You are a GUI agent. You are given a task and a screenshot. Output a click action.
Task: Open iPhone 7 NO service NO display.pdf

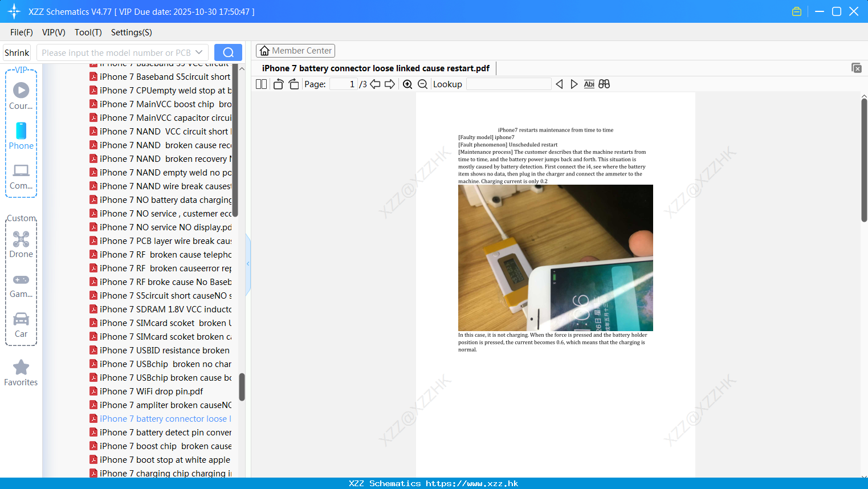point(161,227)
